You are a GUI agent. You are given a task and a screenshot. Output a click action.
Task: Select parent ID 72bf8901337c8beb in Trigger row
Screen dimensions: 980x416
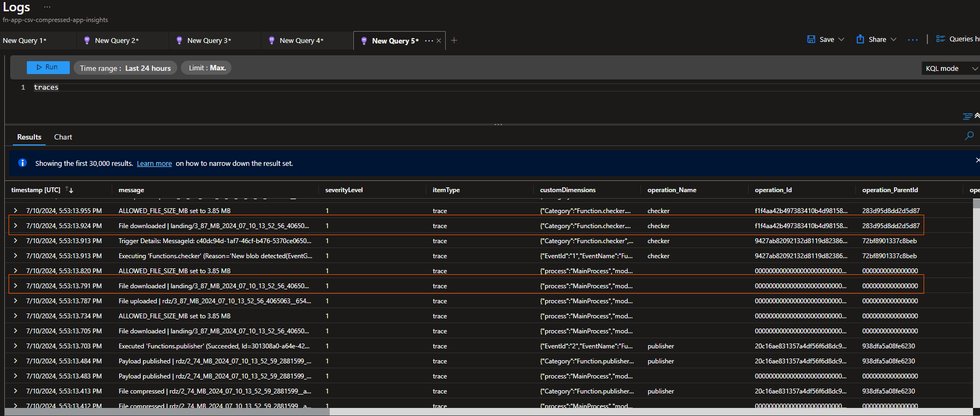pos(889,241)
